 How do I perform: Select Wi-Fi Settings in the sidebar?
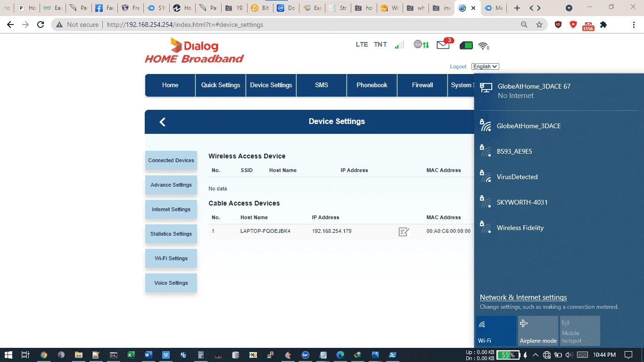[x=171, y=259]
